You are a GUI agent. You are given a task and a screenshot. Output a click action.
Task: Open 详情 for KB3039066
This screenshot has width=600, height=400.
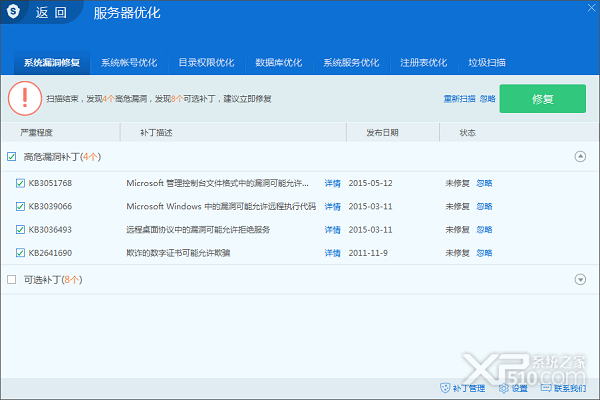coord(333,207)
